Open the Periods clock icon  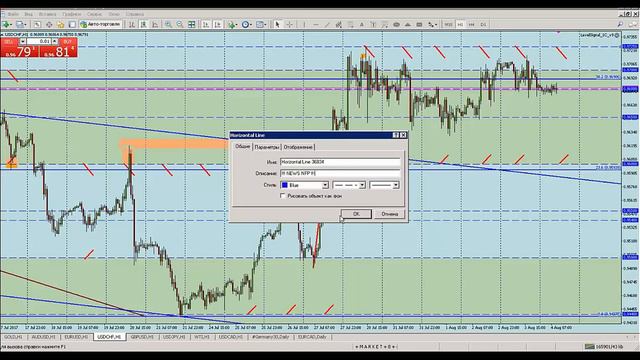tap(247, 24)
